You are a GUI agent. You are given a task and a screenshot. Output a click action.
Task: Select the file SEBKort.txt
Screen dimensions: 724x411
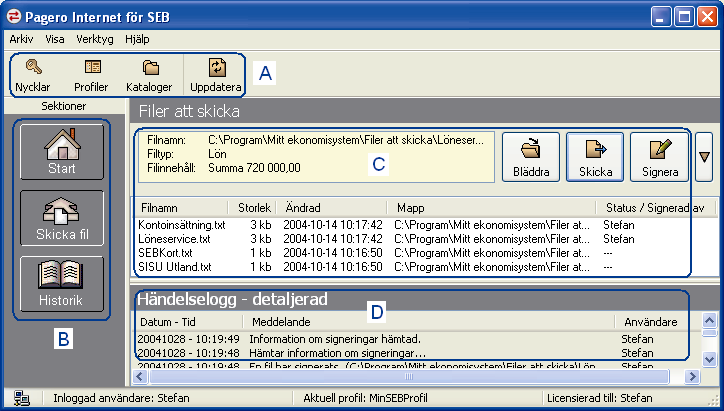(165, 253)
